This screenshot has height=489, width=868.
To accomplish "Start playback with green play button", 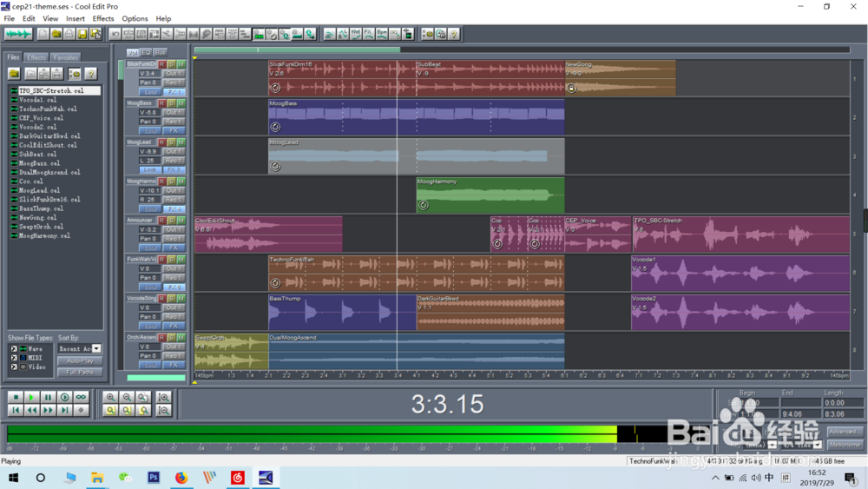I will coord(31,397).
